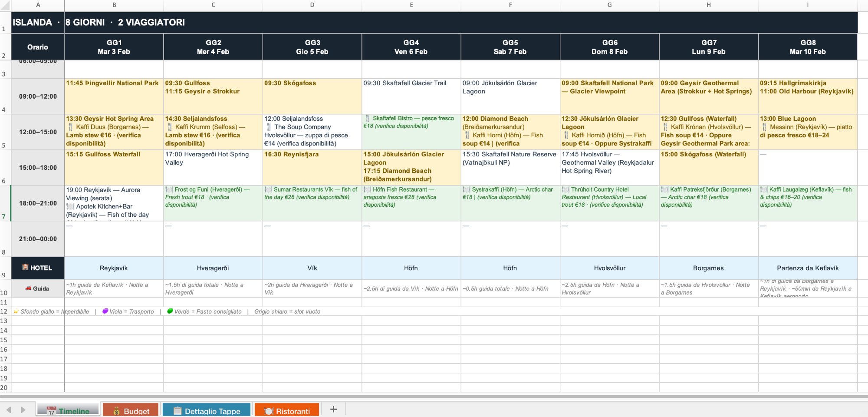868x417 pixels.
Task: Click the star icon in the legend row
Action: pos(16,312)
